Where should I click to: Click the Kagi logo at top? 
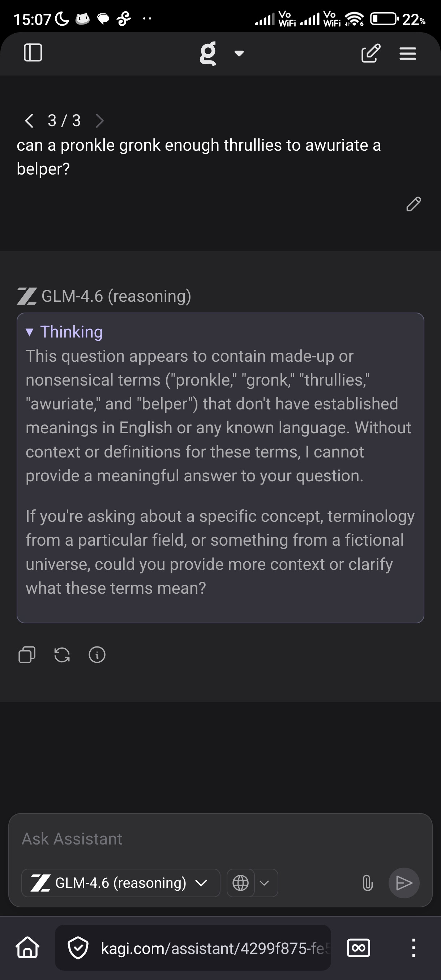[208, 53]
